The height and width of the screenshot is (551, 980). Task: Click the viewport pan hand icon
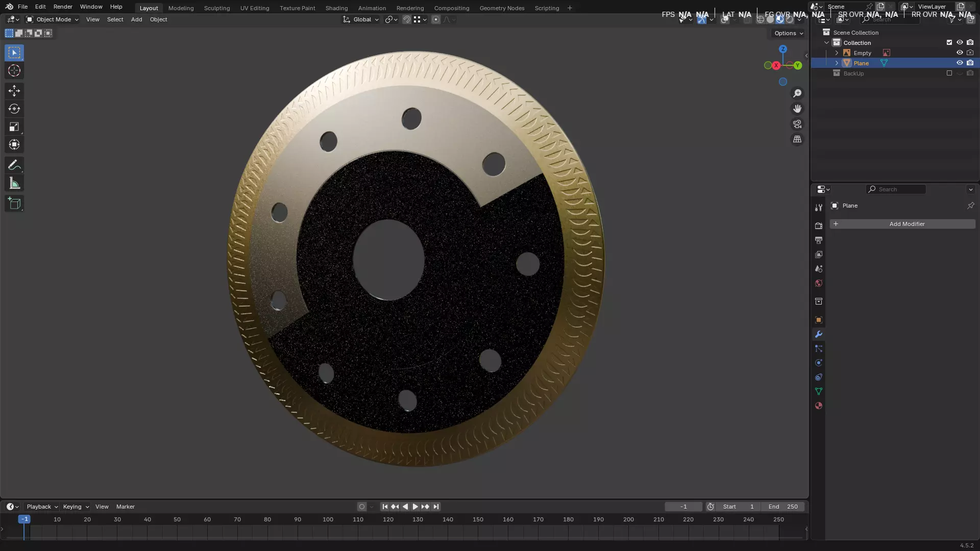[797, 109]
